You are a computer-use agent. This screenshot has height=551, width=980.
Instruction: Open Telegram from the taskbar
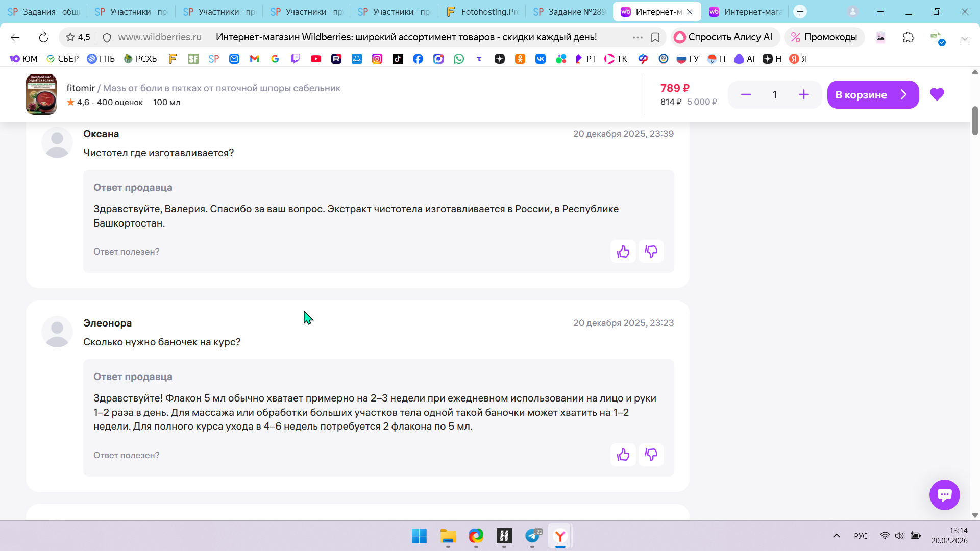click(x=532, y=536)
